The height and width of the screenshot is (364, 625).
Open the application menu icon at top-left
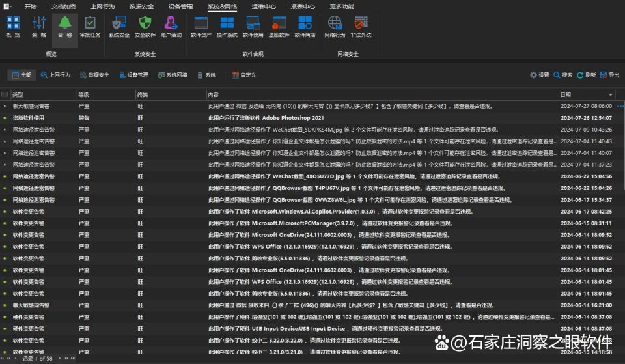(x=7, y=7)
